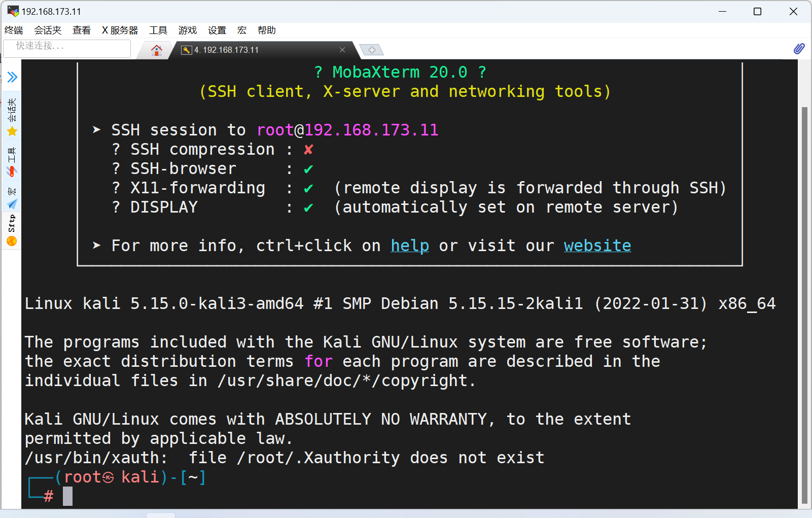Close the 192.168.173.11 session tab
Screen dimensions: 812x518
(x=342, y=50)
